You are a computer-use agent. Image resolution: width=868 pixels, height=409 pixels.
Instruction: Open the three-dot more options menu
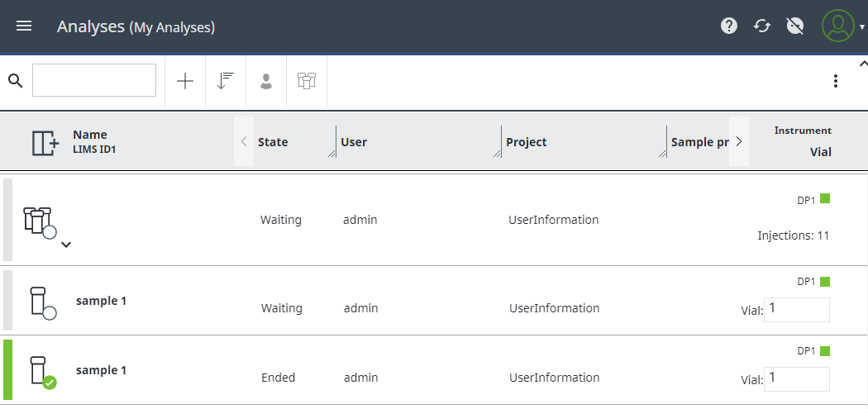[x=835, y=81]
